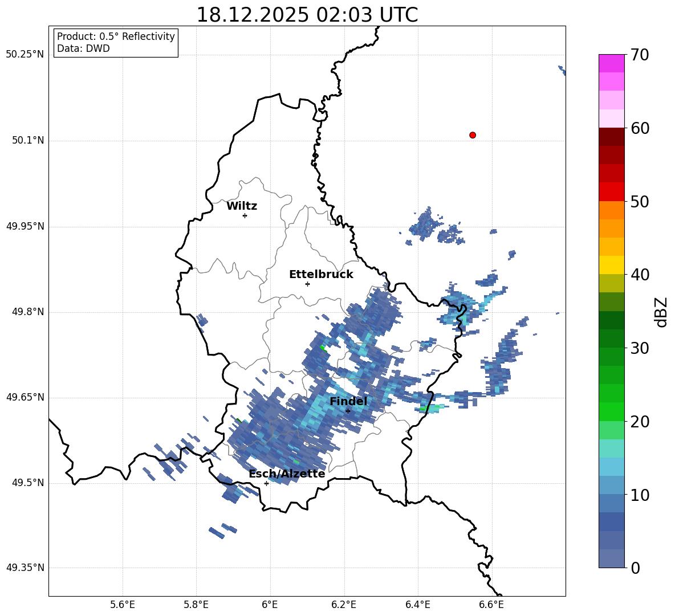Click the 6.4°E longitude label
This screenshot has width=675, height=616.
coord(417,605)
